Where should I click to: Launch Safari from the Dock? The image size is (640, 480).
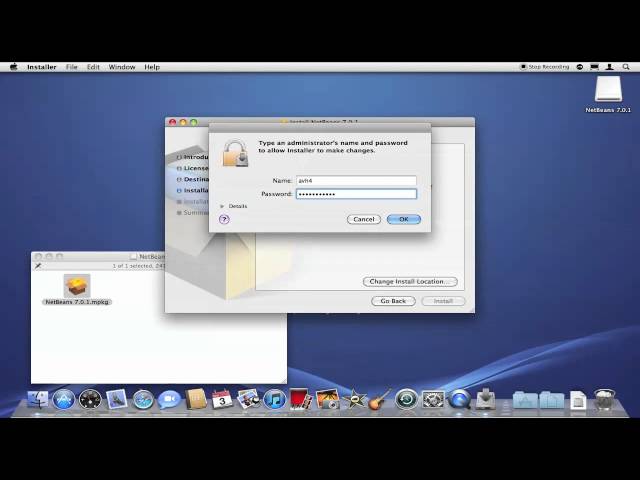point(143,399)
